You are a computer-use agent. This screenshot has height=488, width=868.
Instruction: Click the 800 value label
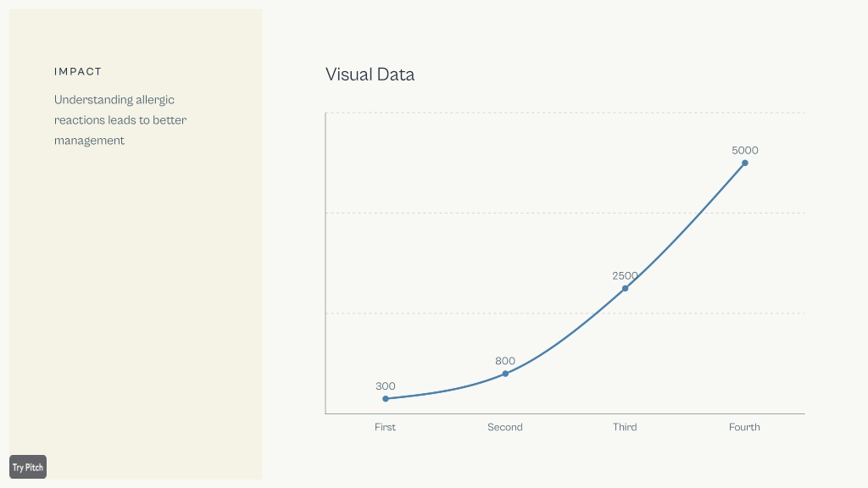click(505, 361)
